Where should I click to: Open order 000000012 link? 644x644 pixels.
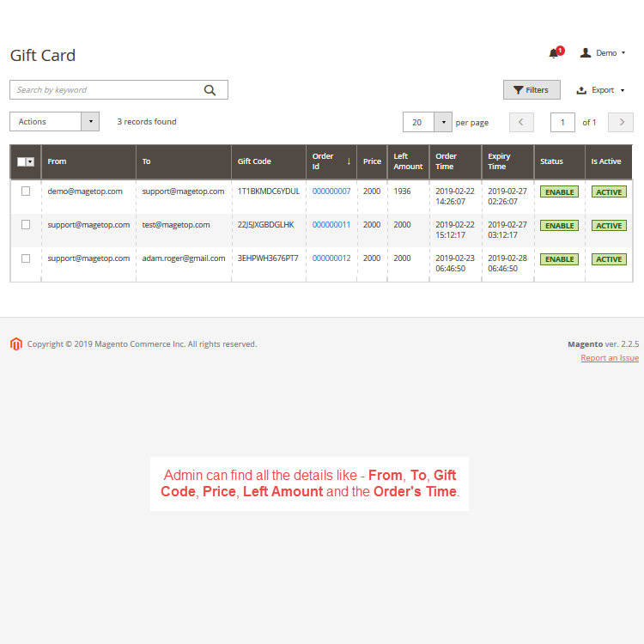tap(331, 258)
